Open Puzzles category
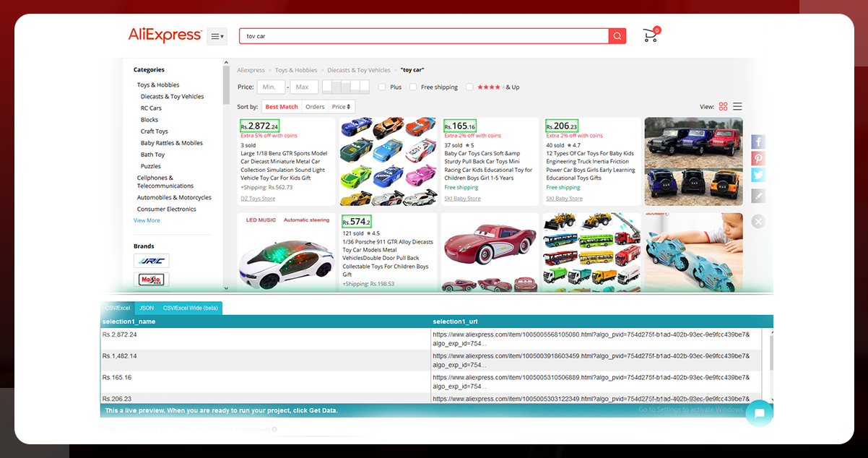Image resolution: width=868 pixels, height=458 pixels. pos(151,166)
